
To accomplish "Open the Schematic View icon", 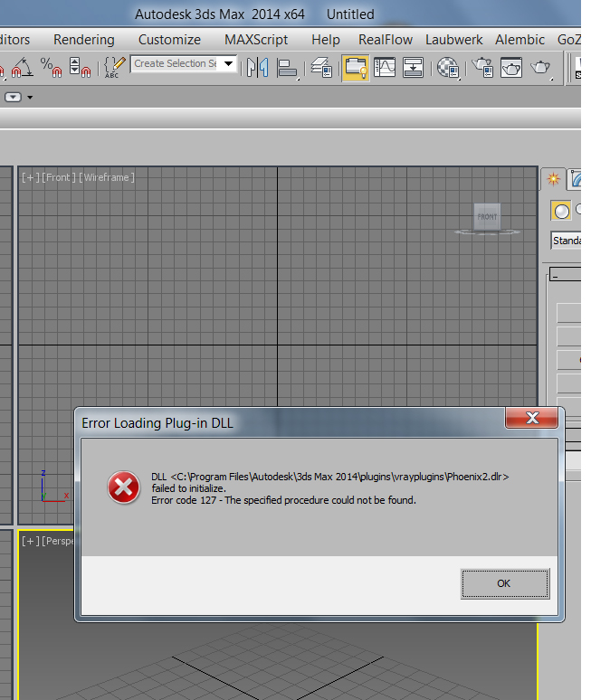I will 413,68.
